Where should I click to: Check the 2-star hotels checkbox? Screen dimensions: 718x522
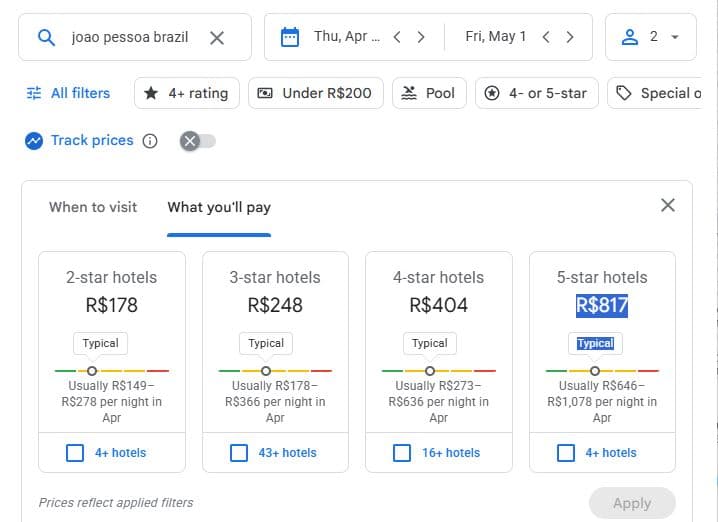click(x=75, y=453)
